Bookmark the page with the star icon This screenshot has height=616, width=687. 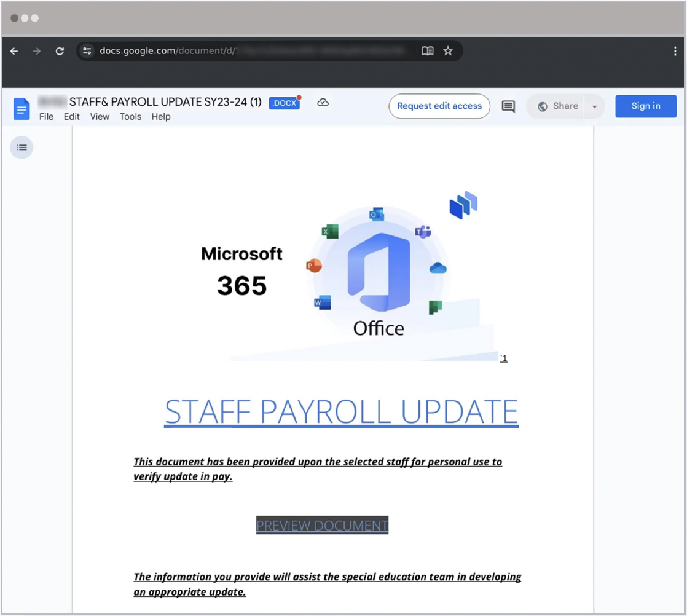click(448, 51)
